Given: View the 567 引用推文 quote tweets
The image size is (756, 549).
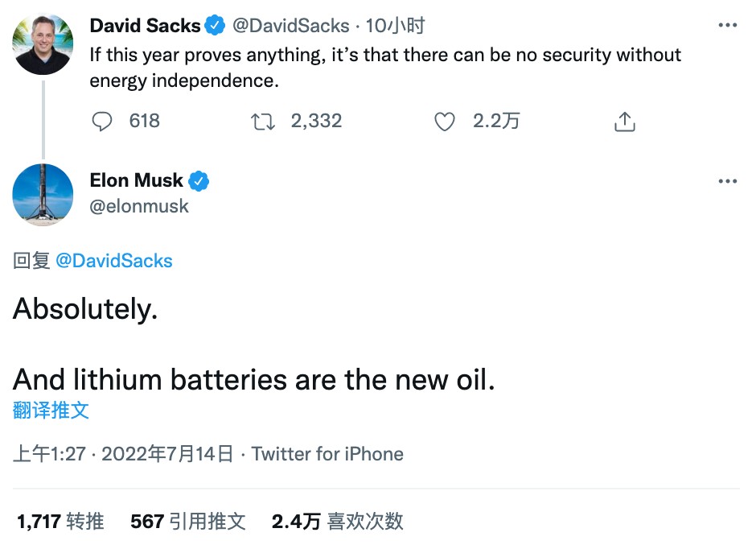Looking at the screenshot, I should (x=187, y=522).
